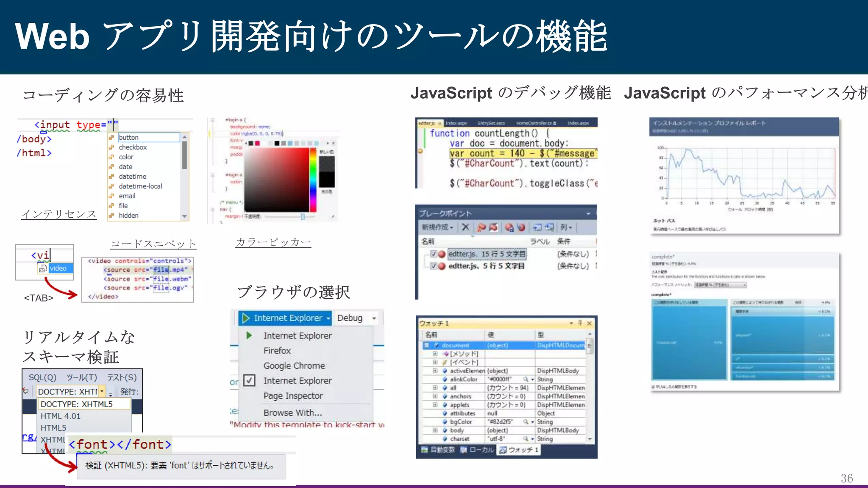Click red breakpoint marker for 15 行 entry
Viewport: 868px width, 488px height.
pyautogui.click(x=442, y=254)
